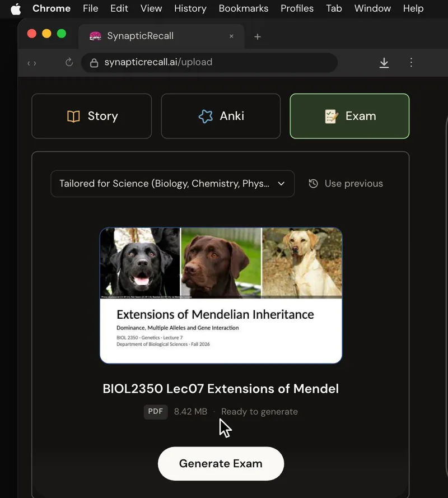Open Chrome downloads icon
The image size is (448, 498).
(x=384, y=63)
